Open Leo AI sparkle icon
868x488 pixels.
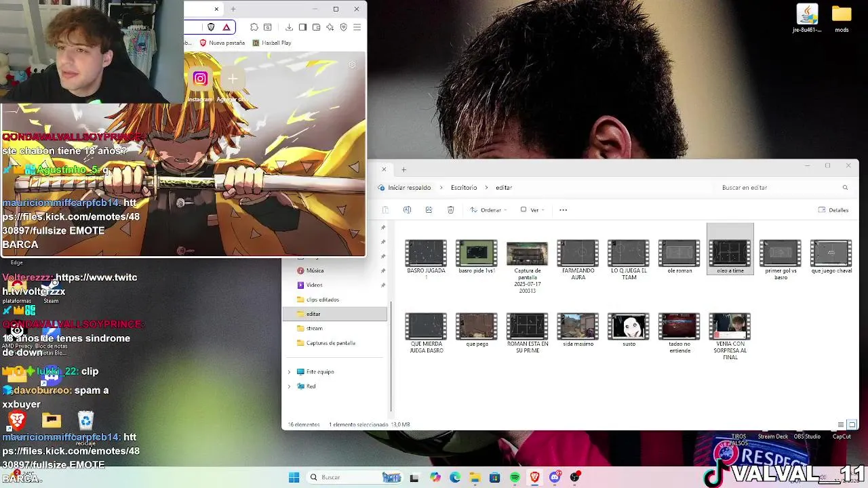click(330, 27)
